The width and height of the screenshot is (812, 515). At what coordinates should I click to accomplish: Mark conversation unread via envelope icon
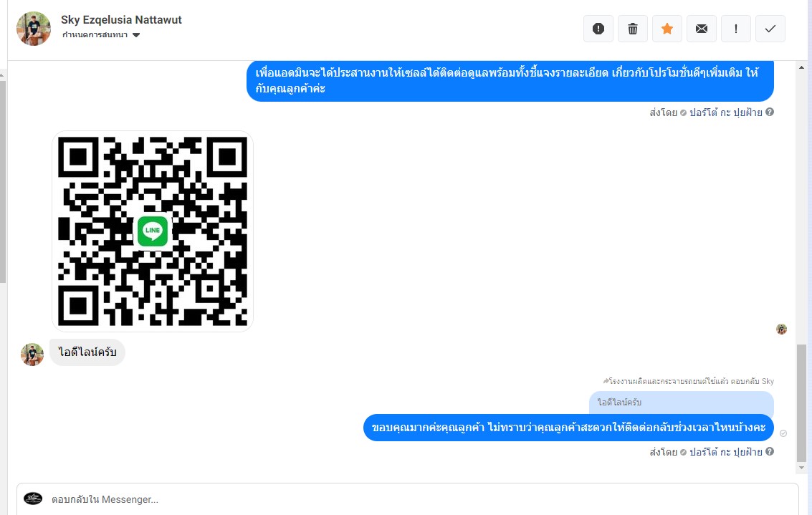pos(701,29)
